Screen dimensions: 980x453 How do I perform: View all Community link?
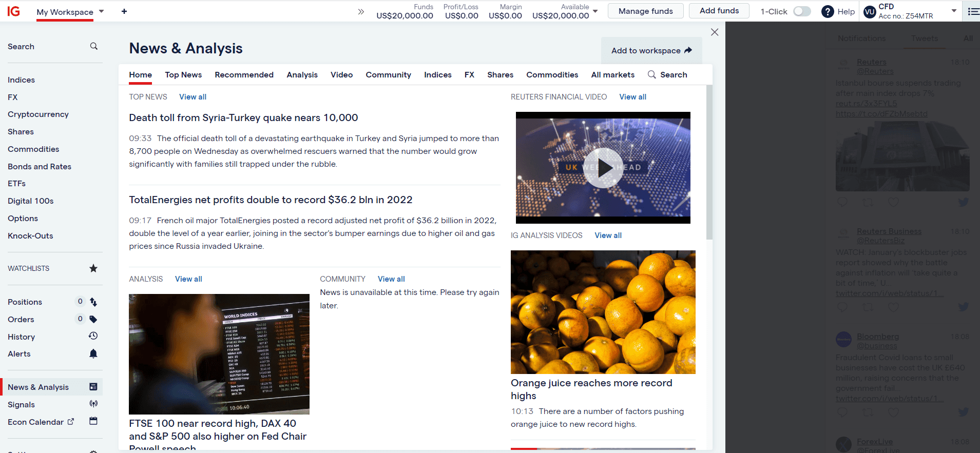coord(392,279)
